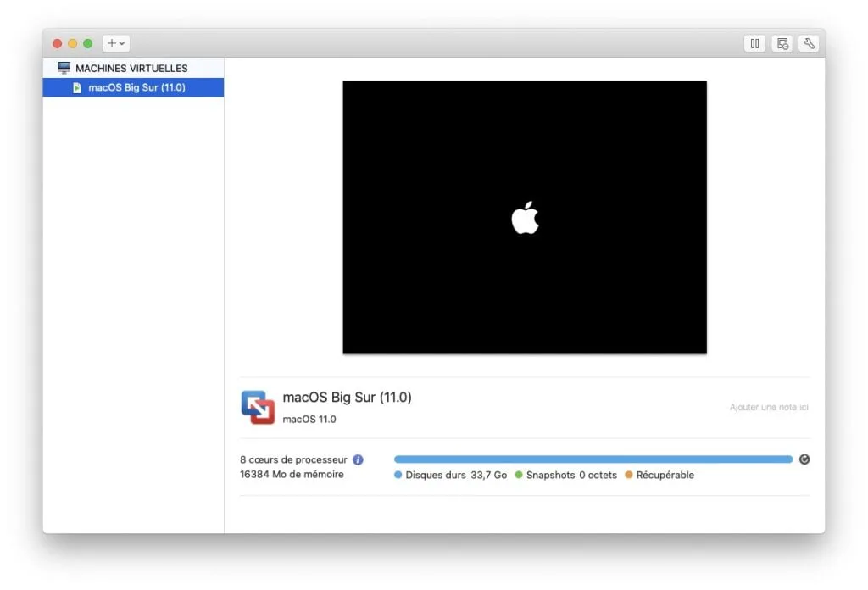Viewport: 868px width, 590px height.
Task: Click the circled icon ending the storage bar
Action: (x=804, y=459)
